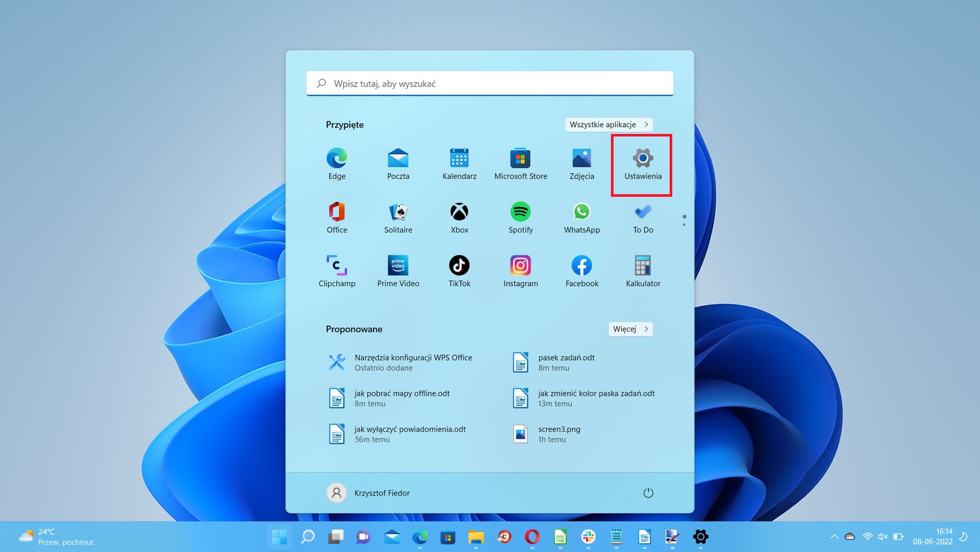Click the Wpisz tutaj, aby wyszukać search field
This screenshot has width=980, height=552.
[x=490, y=83]
